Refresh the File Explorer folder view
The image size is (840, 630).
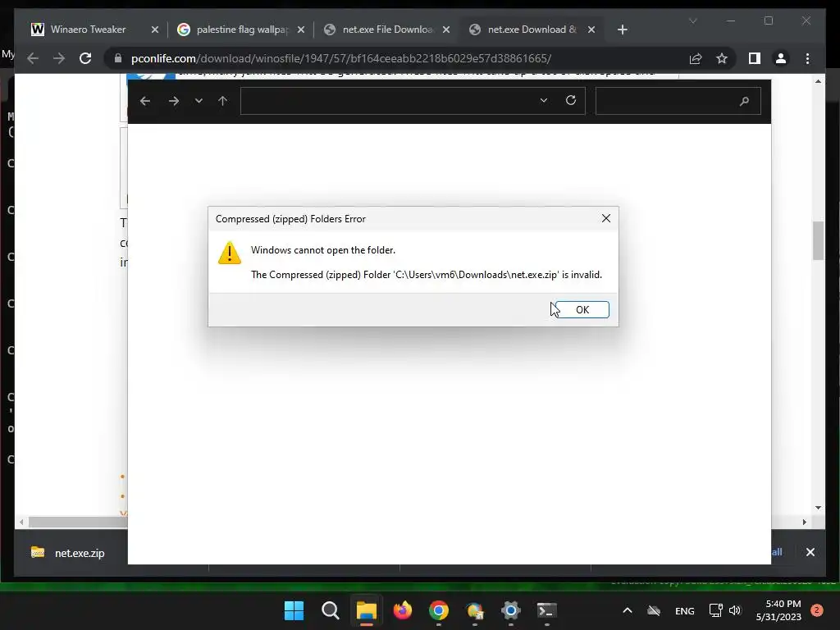[x=571, y=101]
